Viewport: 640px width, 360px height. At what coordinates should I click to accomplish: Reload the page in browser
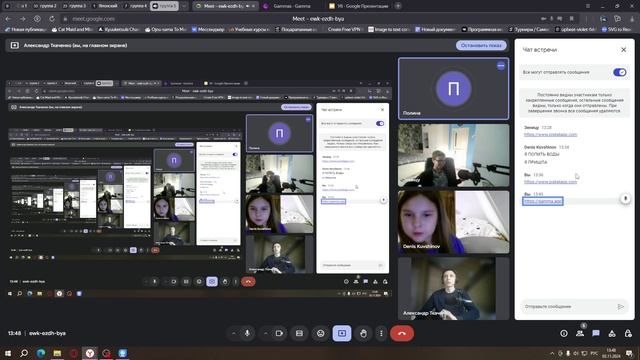52,19
